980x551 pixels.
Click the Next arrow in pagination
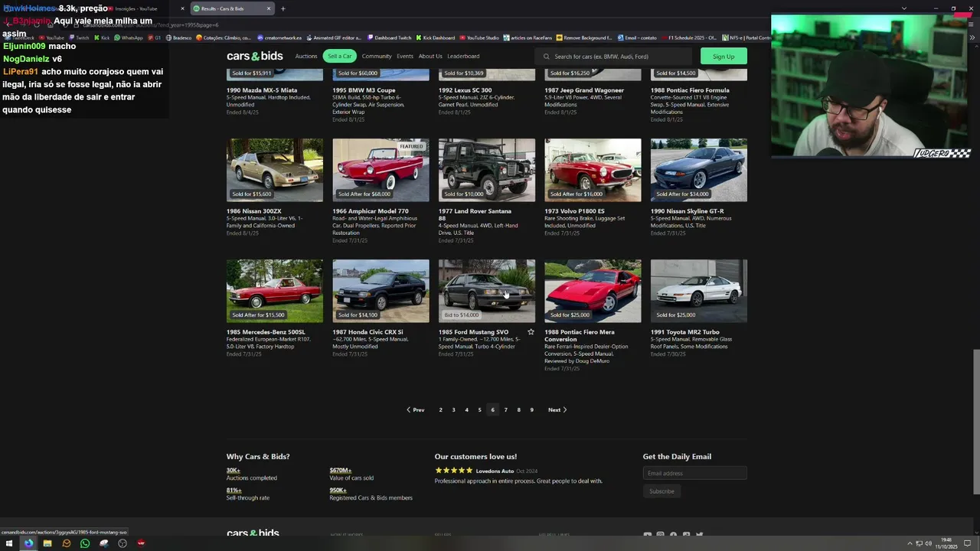(557, 410)
